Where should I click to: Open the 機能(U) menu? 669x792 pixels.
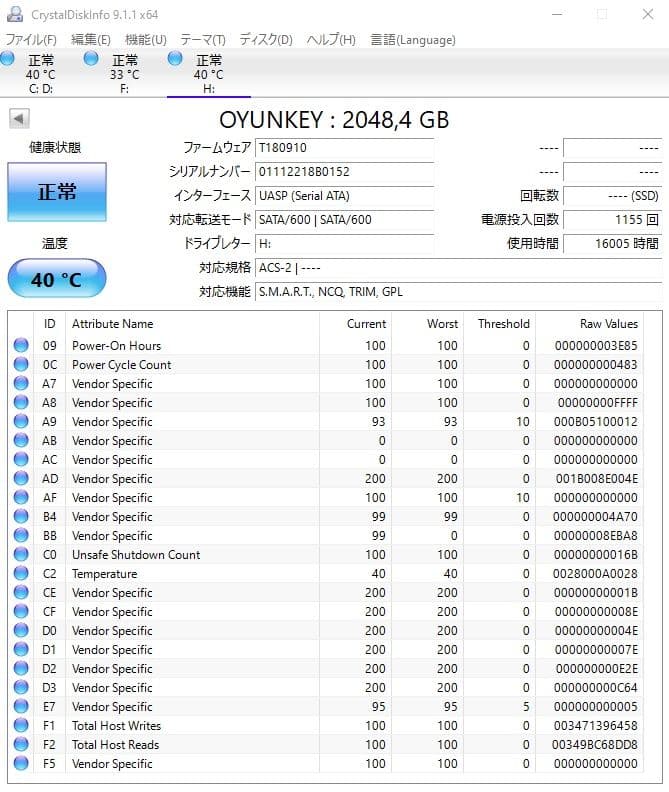[x=146, y=39]
